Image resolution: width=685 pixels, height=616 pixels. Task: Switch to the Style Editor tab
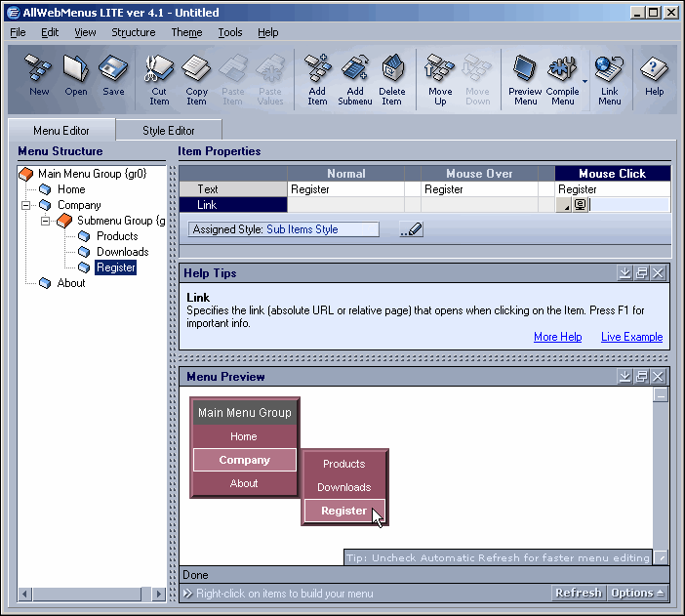169,130
